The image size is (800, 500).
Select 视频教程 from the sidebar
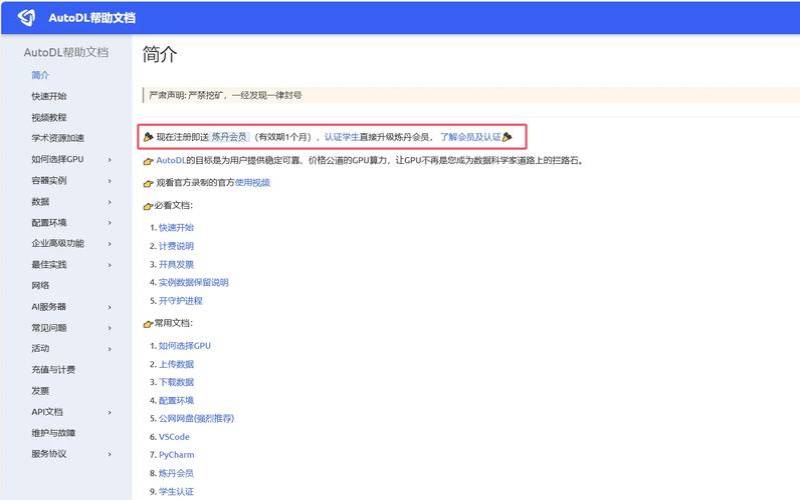click(49, 118)
